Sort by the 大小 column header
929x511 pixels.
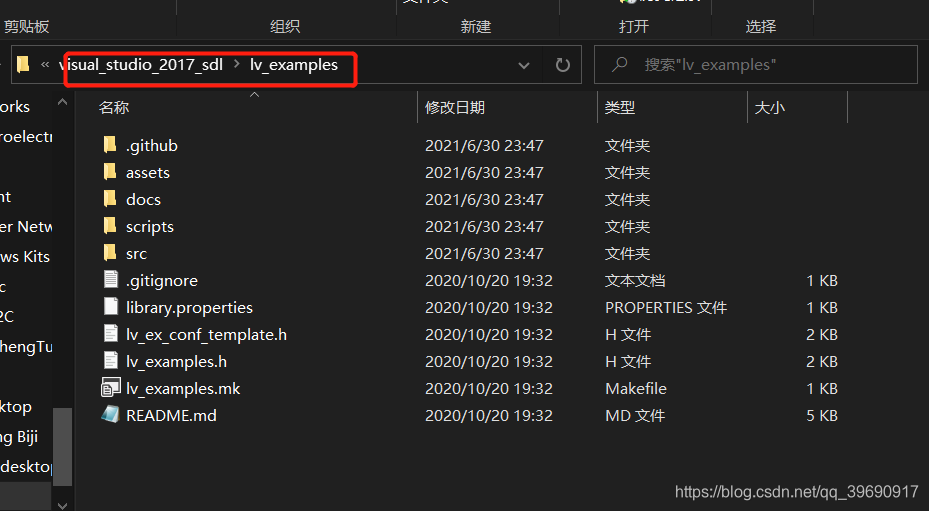coord(770,107)
